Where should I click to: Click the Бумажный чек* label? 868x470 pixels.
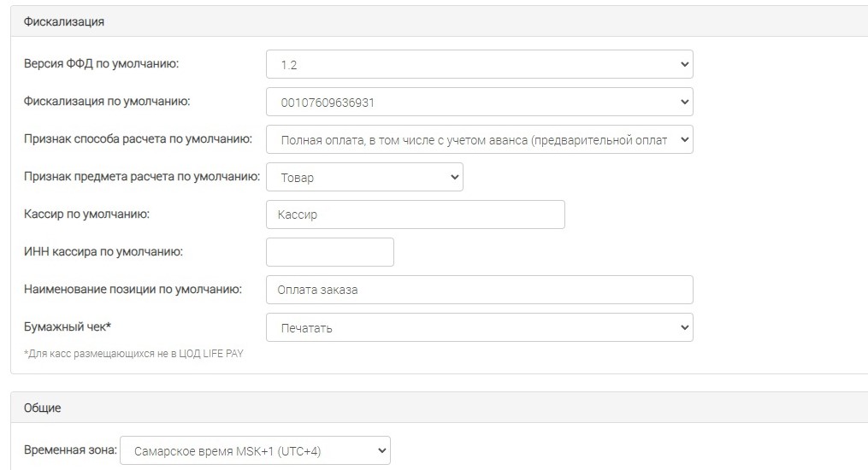click(x=68, y=326)
